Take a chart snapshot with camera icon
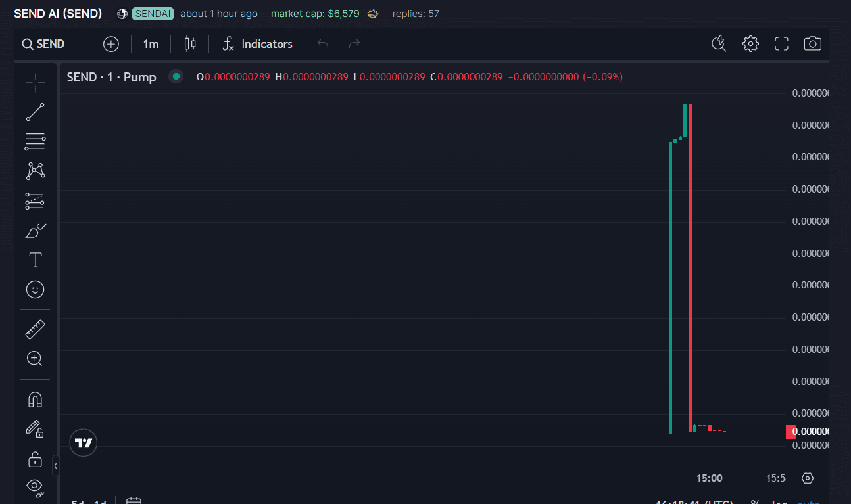 tap(813, 44)
